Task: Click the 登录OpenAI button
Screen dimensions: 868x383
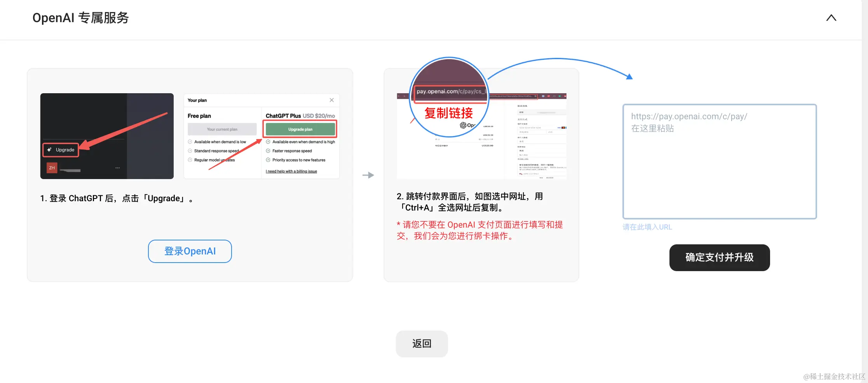Action: pos(190,251)
